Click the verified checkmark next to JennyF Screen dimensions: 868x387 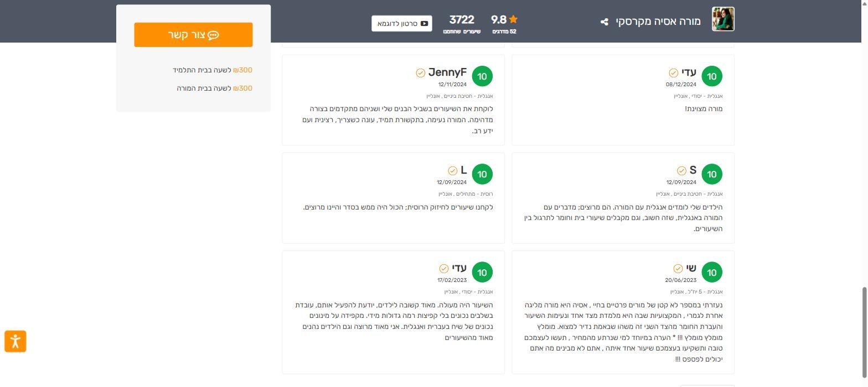click(421, 73)
